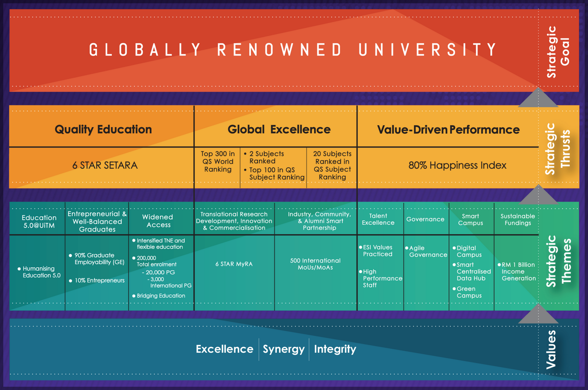Click the RM 1 Billion Income Generation bullet
Screen dimensions: 588x390
(x=518, y=272)
